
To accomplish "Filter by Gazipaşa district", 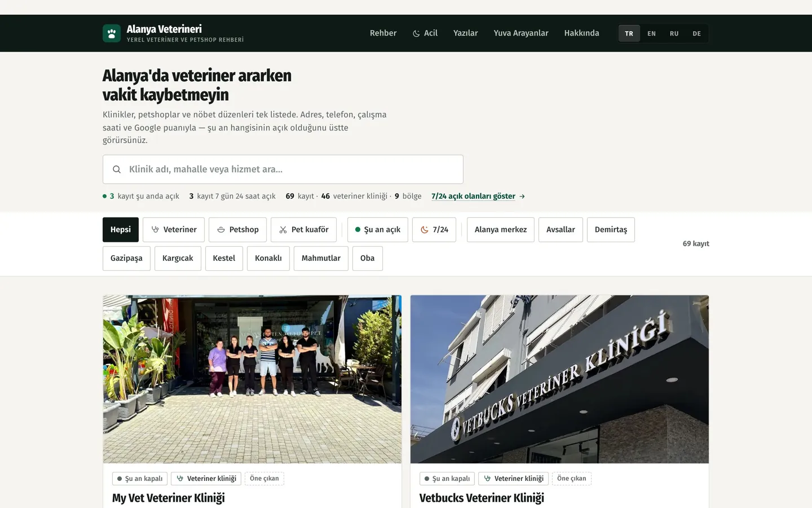I will 126,259.
